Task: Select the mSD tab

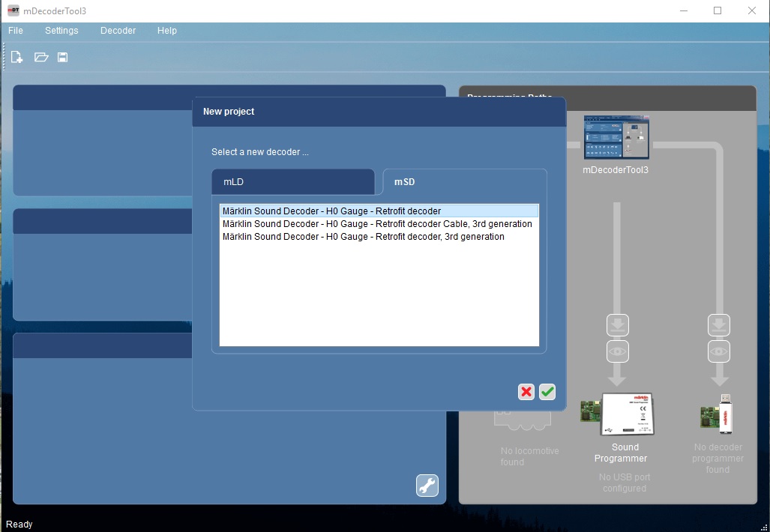Action: 465,182
